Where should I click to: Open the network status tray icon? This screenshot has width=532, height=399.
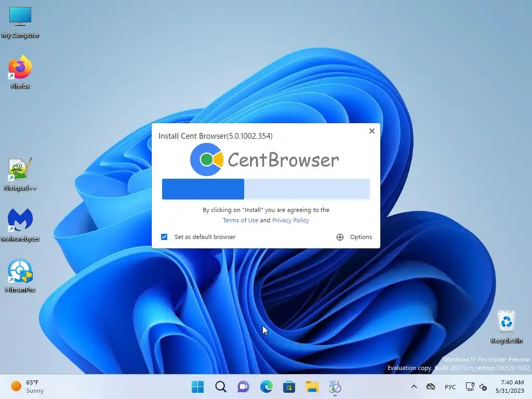click(x=470, y=387)
